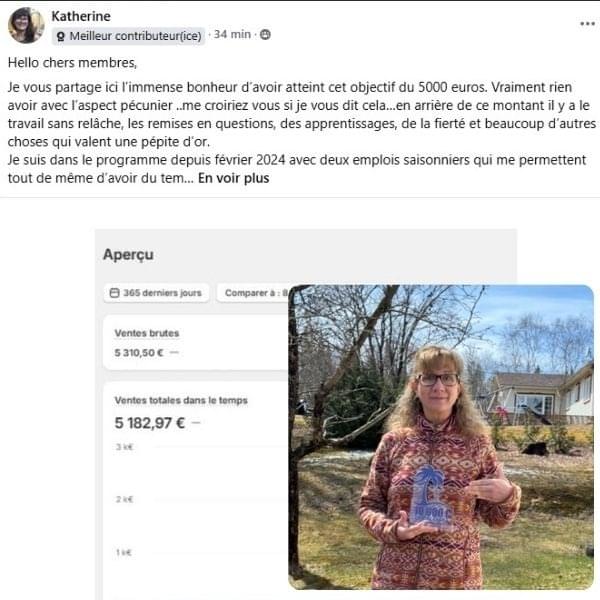Select the Ventes brutes card
This screenshot has width=600, height=600.
(196, 342)
